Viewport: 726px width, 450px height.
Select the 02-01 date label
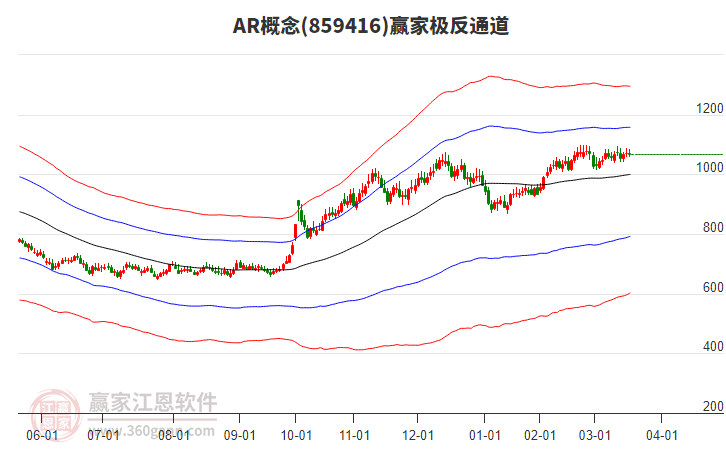pos(539,436)
